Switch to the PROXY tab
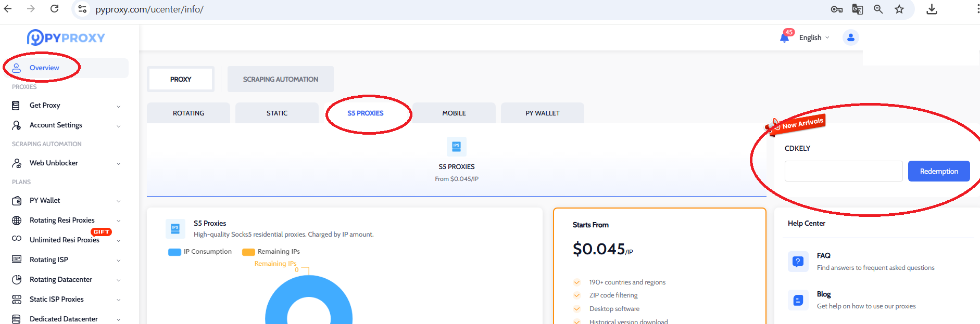The image size is (980, 324). pyautogui.click(x=181, y=79)
